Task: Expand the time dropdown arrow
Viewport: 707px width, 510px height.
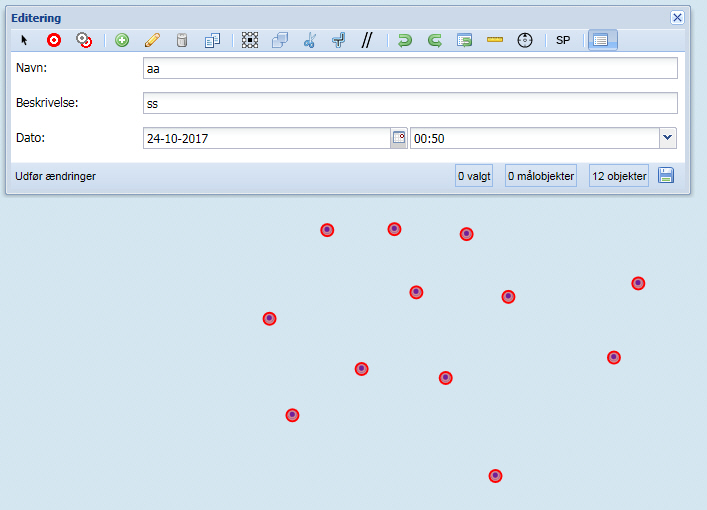Action: pyautogui.click(x=668, y=138)
